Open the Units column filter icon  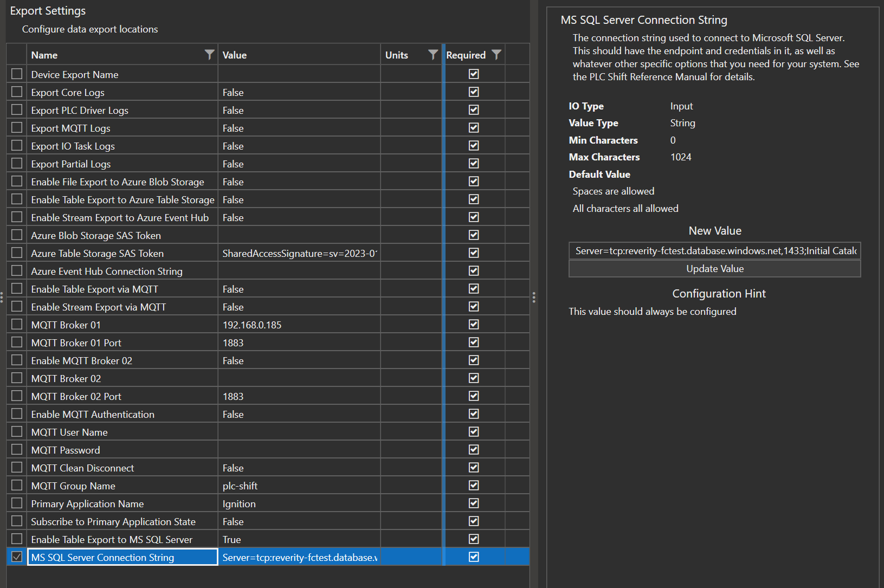click(433, 55)
